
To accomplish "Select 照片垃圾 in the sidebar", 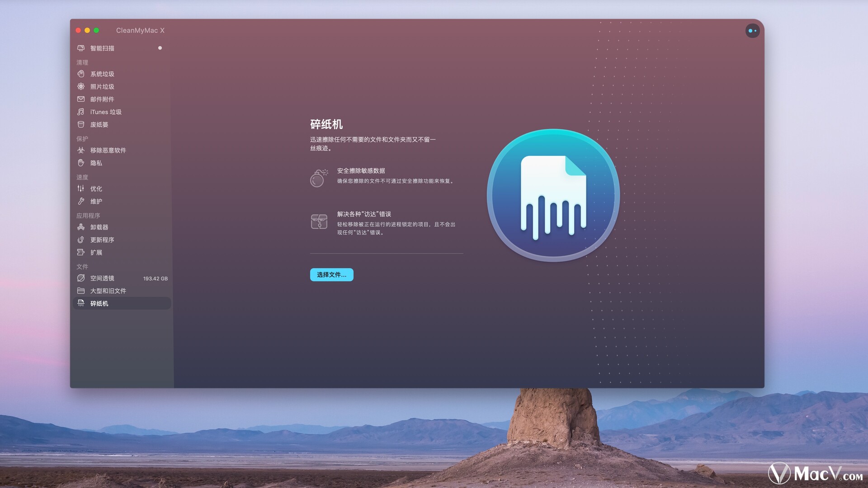I will pos(122,86).
